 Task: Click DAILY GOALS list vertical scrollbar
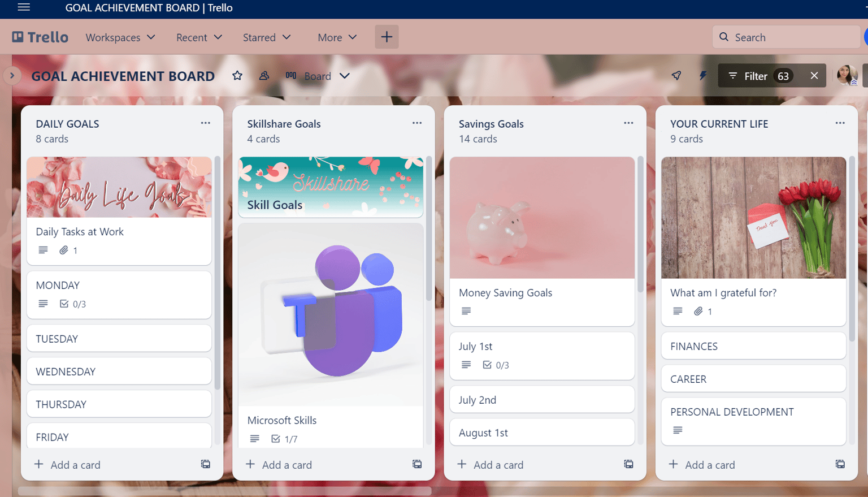[218, 273]
